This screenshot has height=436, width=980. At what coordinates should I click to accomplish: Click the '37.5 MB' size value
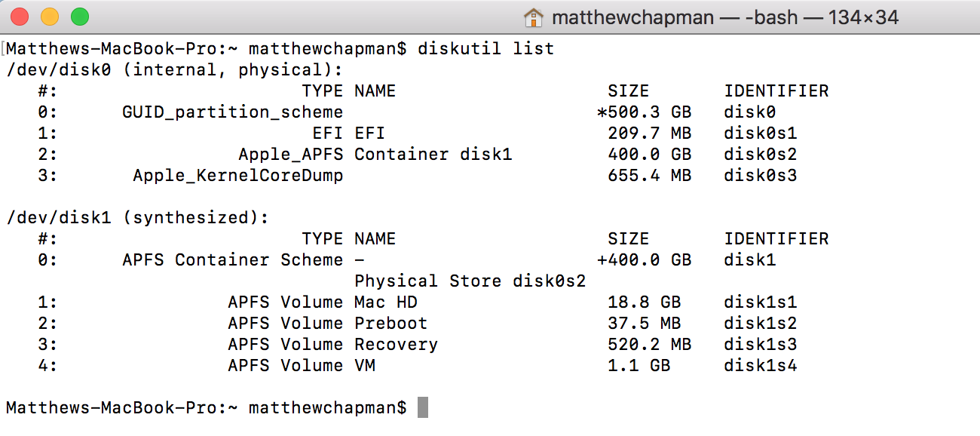[x=645, y=324]
